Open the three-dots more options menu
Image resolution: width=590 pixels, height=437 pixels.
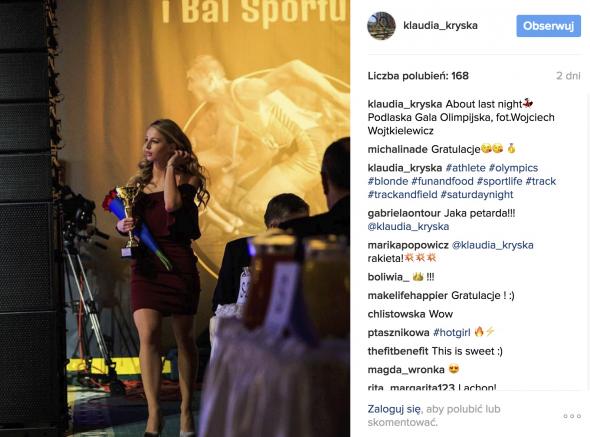click(x=572, y=416)
